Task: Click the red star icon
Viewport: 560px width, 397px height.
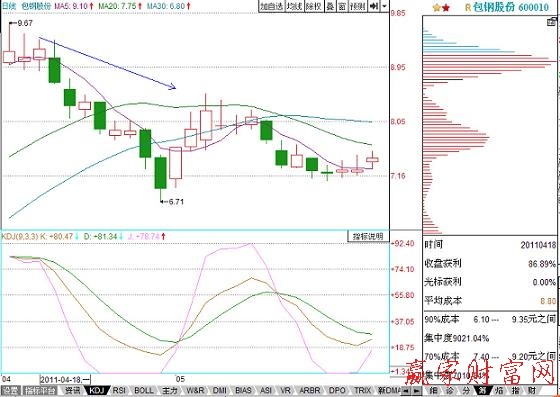Action: pos(445,7)
